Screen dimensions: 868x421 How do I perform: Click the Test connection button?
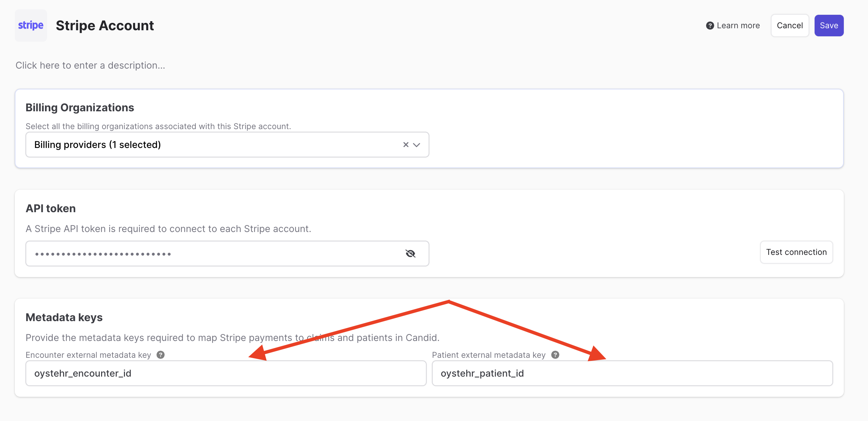[796, 252]
